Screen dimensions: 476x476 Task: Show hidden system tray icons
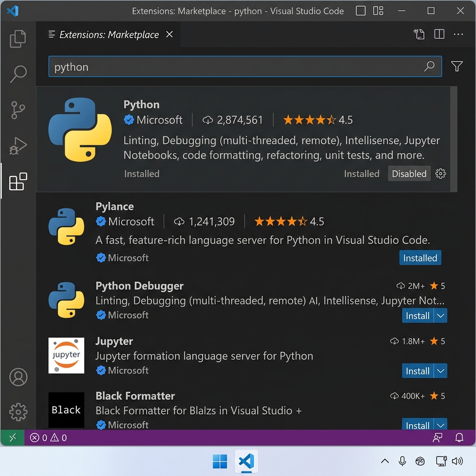click(x=385, y=461)
